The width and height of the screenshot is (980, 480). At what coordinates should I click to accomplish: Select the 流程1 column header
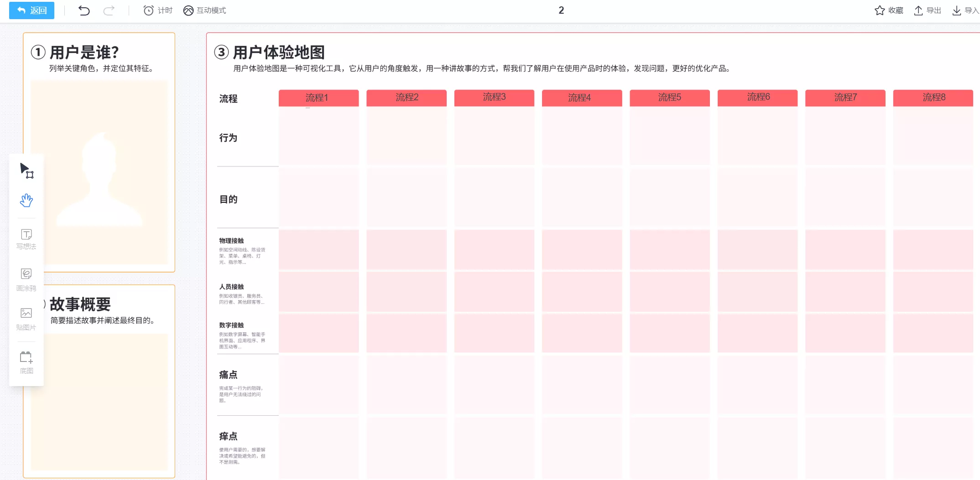point(318,98)
